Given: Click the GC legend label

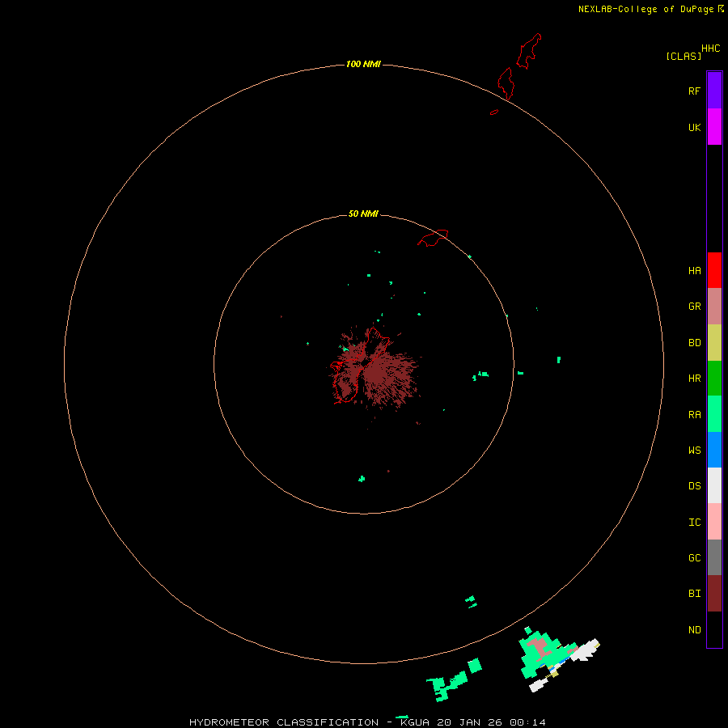Looking at the screenshot, I should point(695,557).
